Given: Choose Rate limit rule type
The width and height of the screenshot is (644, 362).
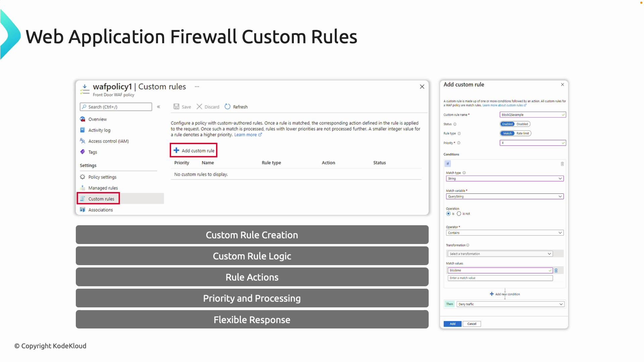Looking at the screenshot, I should (x=523, y=133).
